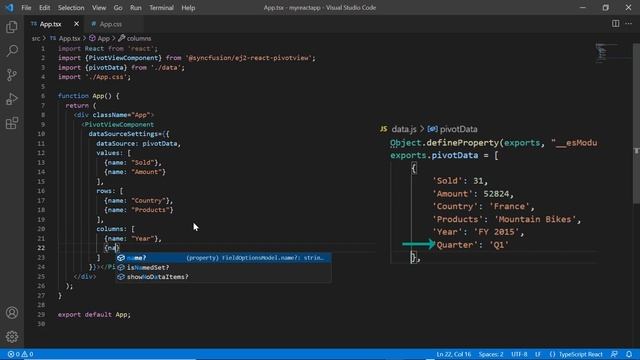Click '{name: "Amount"}' line
This screenshot has width=640, height=360.
pos(135,172)
